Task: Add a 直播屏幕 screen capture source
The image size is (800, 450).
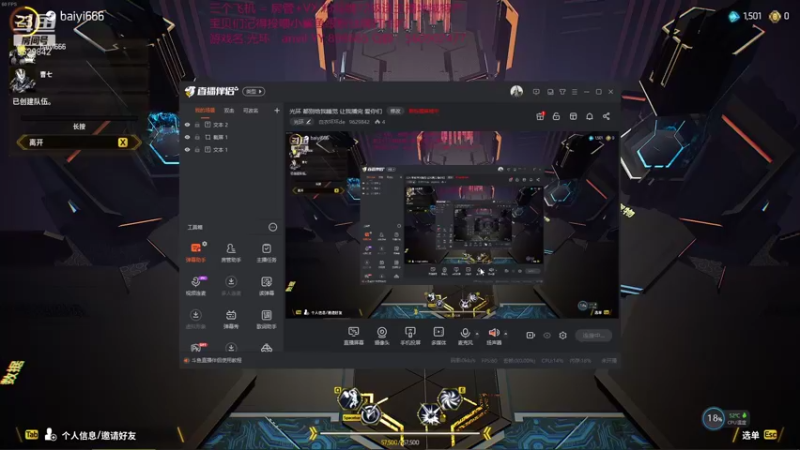Action: click(354, 336)
